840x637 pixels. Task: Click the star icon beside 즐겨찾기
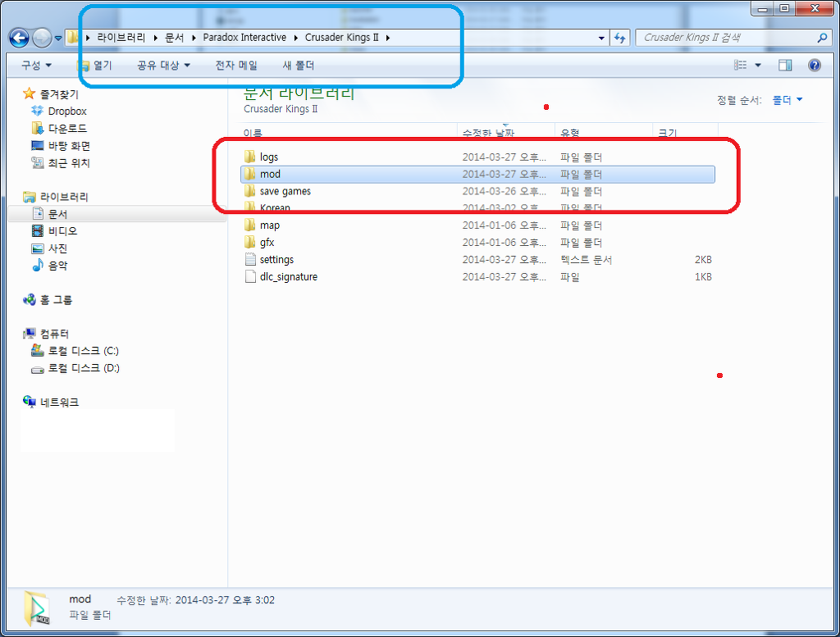click(x=29, y=93)
